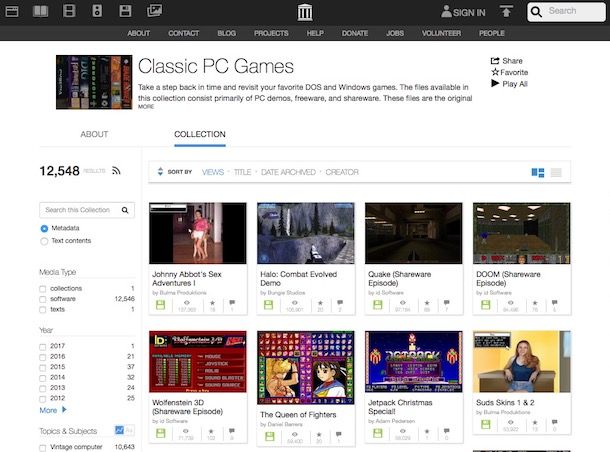610x452 pixels.
Task: Select the Metadata radio button
Action: coord(44,228)
